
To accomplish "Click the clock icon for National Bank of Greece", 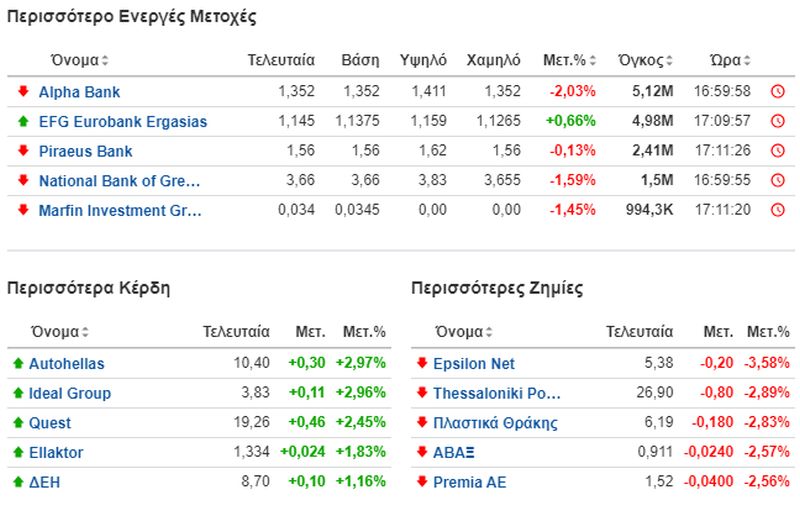I will pos(777,180).
